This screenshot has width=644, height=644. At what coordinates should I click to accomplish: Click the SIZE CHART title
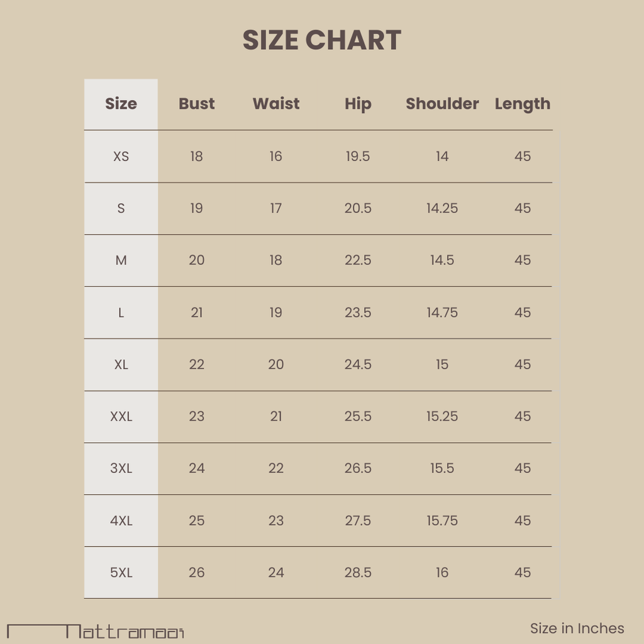pyautogui.click(x=322, y=40)
